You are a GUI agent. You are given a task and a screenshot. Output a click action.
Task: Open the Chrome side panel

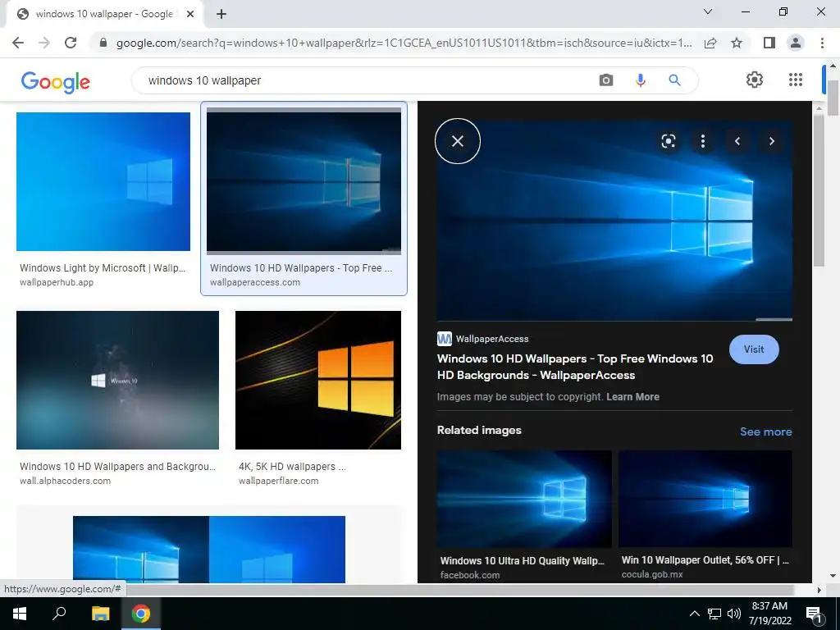[x=769, y=43]
